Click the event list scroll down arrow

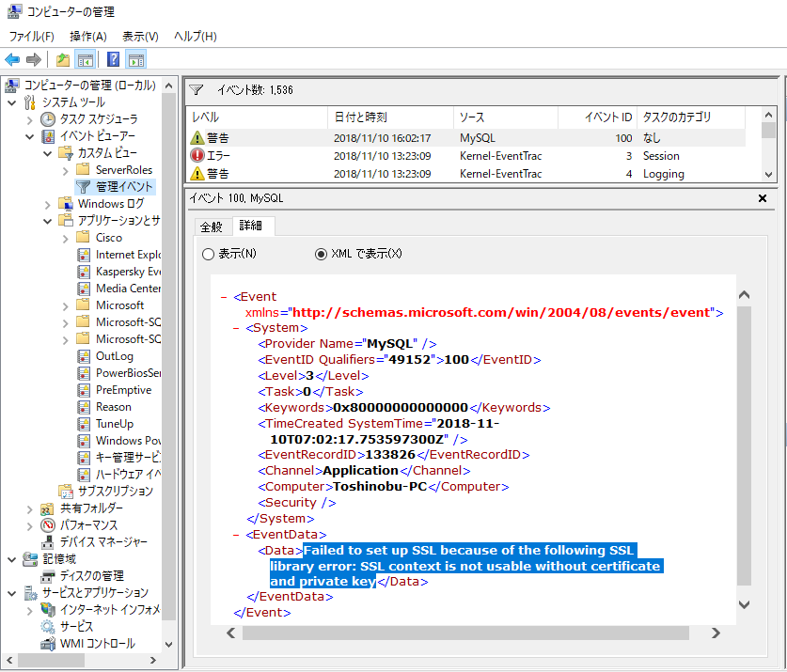pyautogui.click(x=768, y=175)
